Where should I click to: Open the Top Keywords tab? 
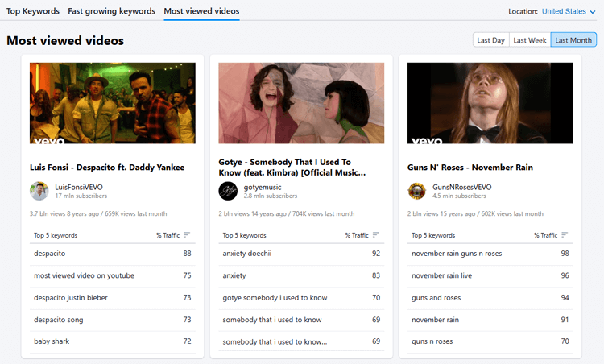(33, 11)
